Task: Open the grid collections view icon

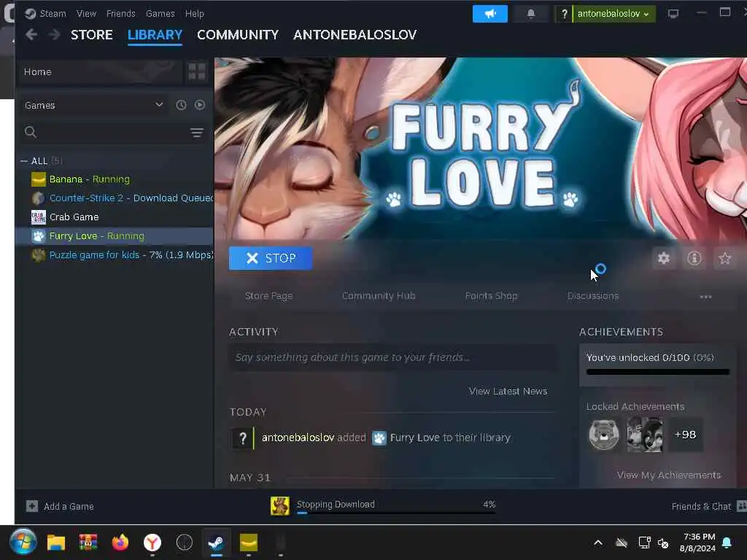Action: [197, 72]
